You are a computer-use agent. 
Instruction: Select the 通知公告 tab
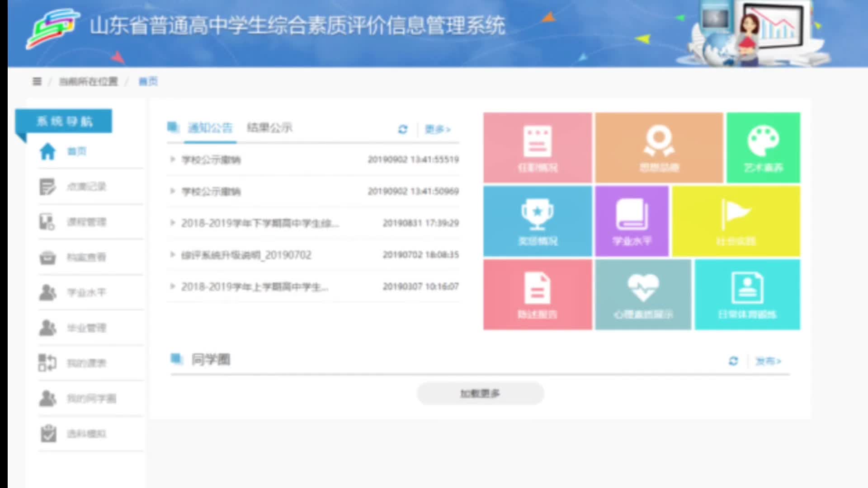point(210,127)
